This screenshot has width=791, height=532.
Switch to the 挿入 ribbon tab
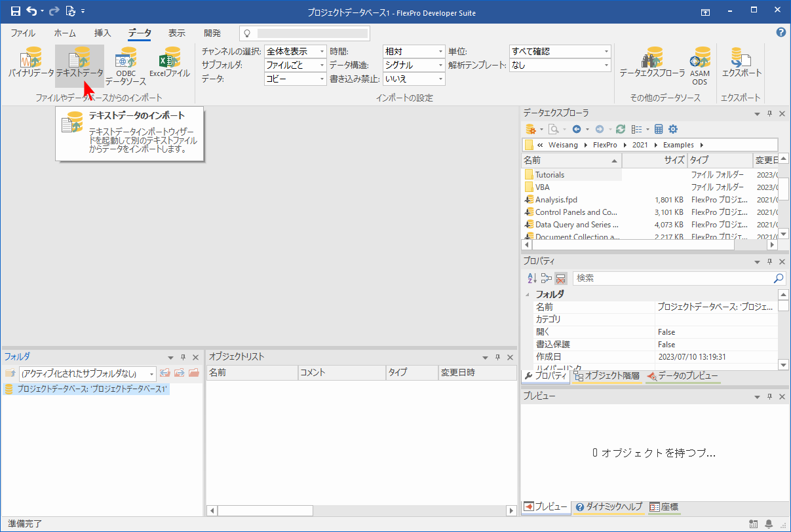(103, 33)
